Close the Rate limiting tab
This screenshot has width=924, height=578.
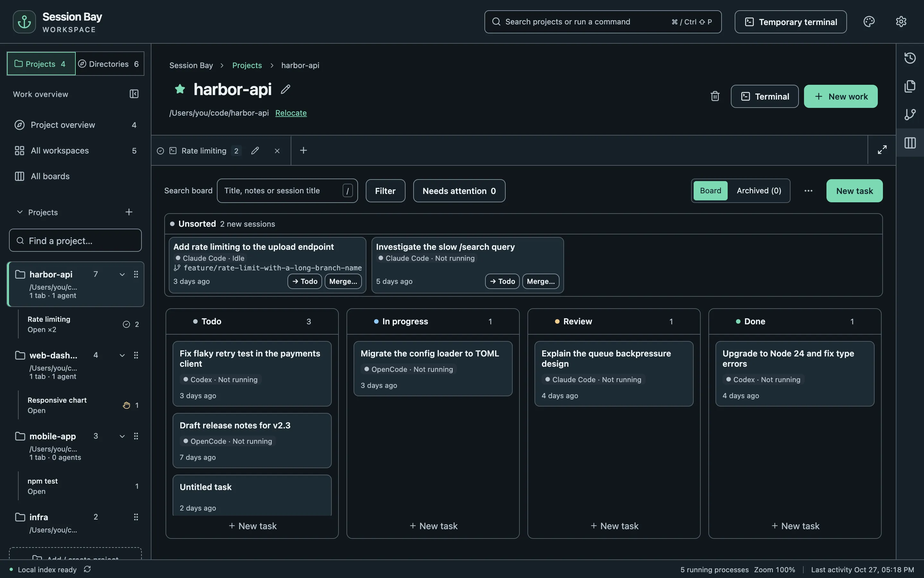[x=277, y=151]
